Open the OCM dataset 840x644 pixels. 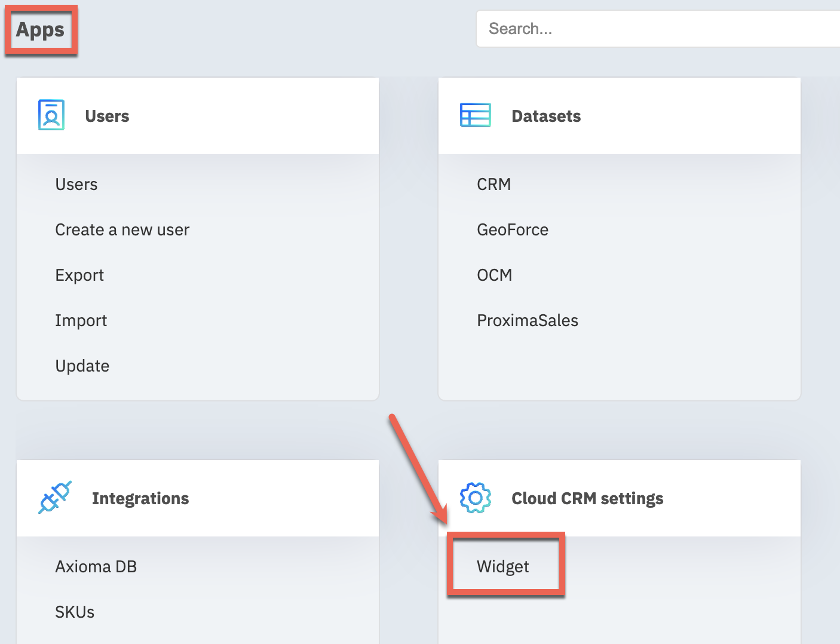coord(495,275)
